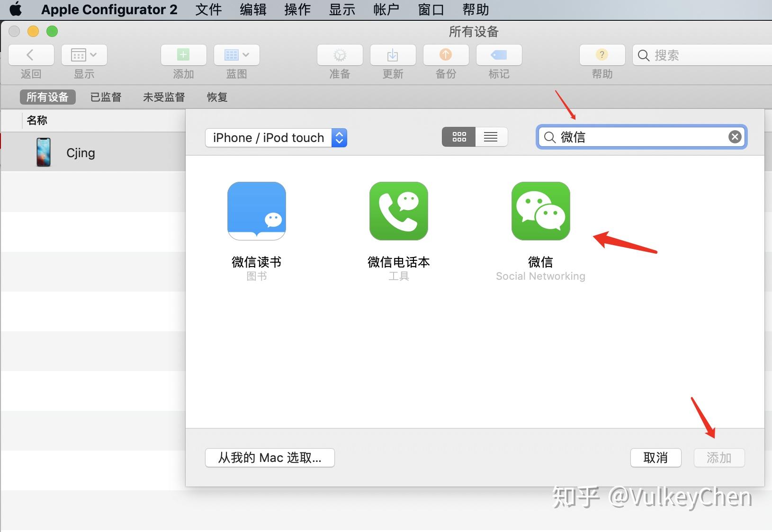Click the 帮助 question mark toolbar icon

[x=602, y=55]
